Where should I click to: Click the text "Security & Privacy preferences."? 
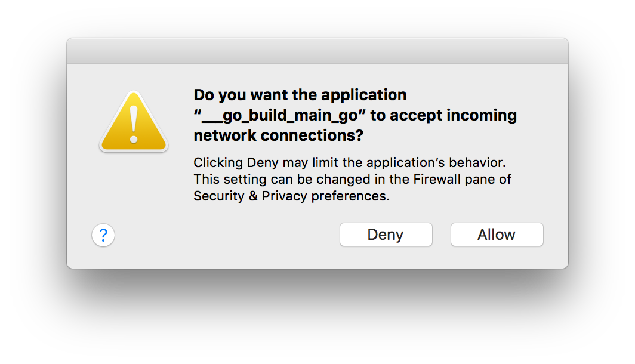(x=292, y=196)
